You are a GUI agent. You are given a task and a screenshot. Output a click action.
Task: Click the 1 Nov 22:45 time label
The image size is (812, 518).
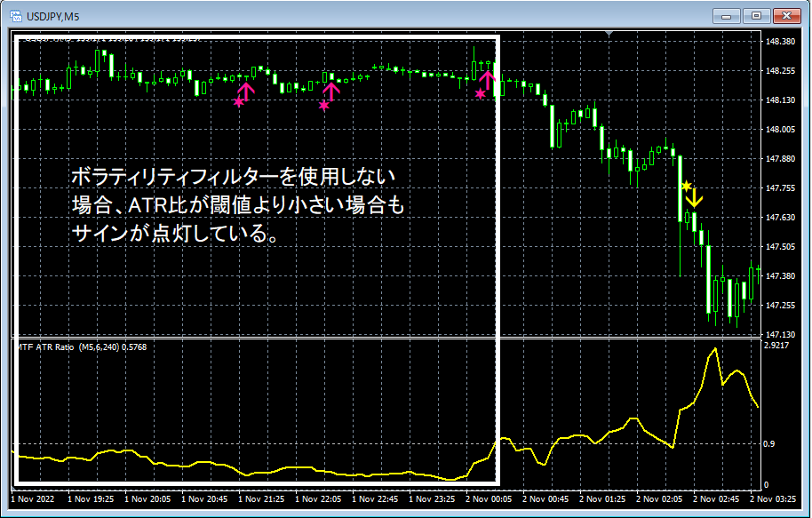pos(376,498)
